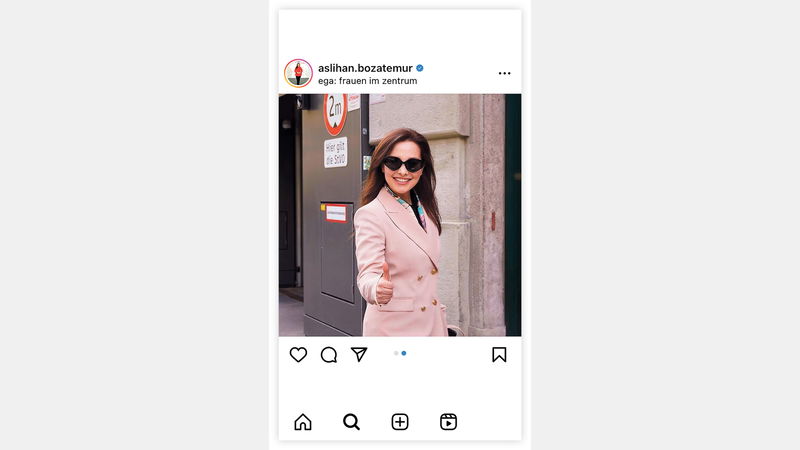The height and width of the screenshot is (450, 800).
Task: Save the post with the bookmark icon
Action: click(499, 355)
